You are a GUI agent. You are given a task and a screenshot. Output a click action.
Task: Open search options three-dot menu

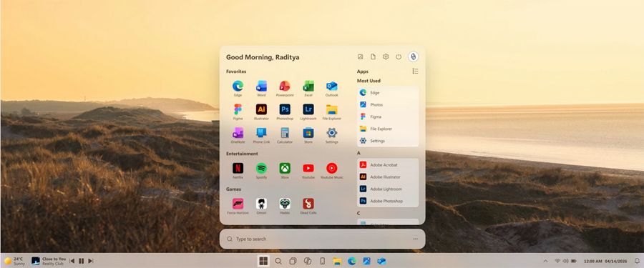pyautogui.click(x=415, y=239)
